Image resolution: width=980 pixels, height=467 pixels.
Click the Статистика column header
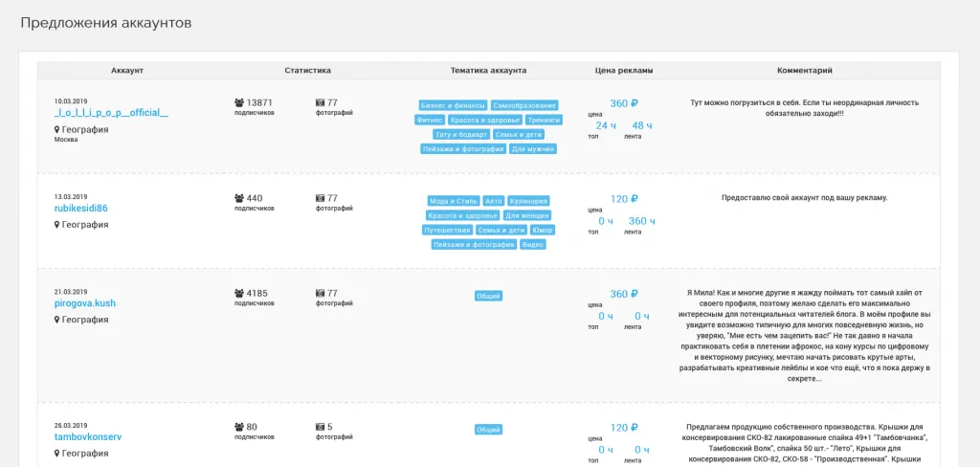307,71
